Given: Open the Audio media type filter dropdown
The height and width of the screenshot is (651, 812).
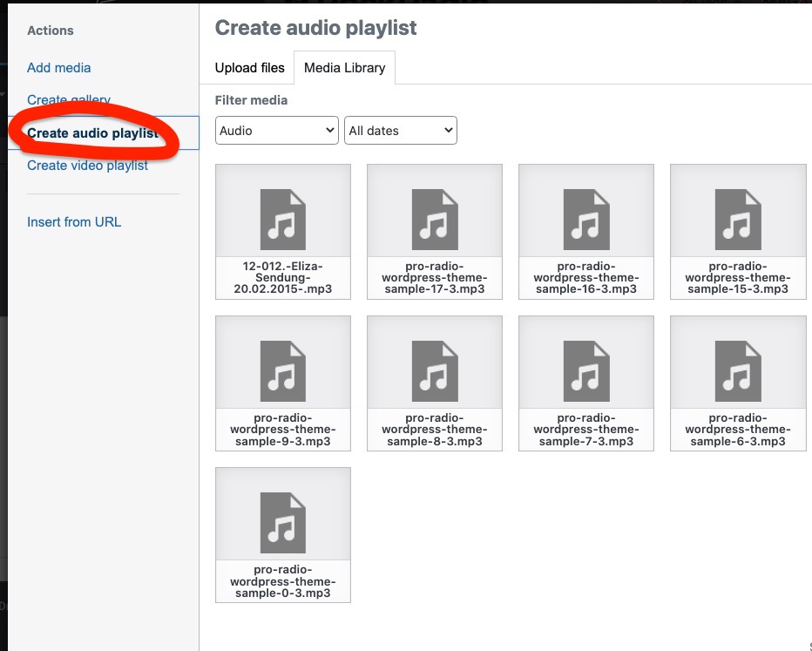Looking at the screenshot, I should point(276,131).
